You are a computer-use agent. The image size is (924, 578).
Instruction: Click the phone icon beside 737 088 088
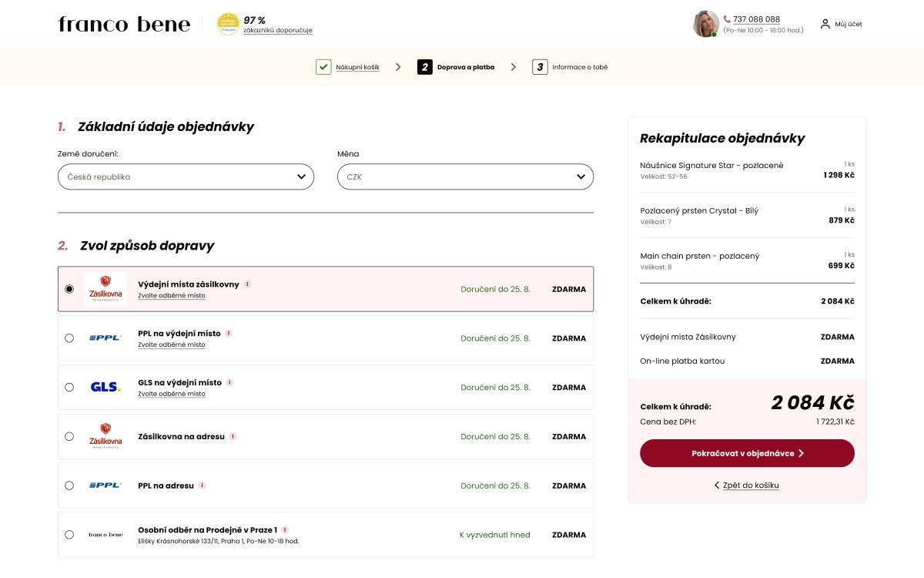pyautogui.click(x=727, y=19)
